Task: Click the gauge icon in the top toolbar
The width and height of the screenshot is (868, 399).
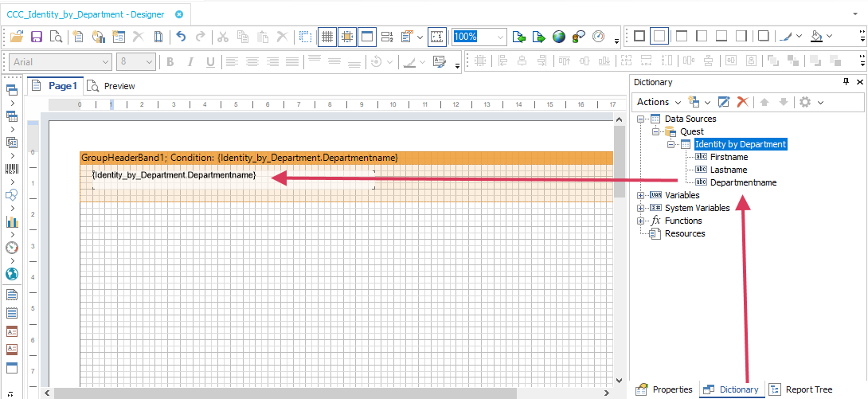Action: (598, 37)
